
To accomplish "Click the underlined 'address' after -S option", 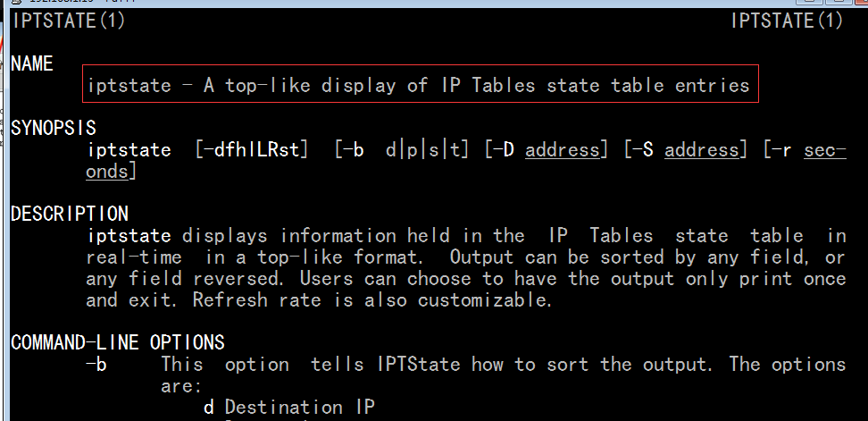I will [x=701, y=150].
